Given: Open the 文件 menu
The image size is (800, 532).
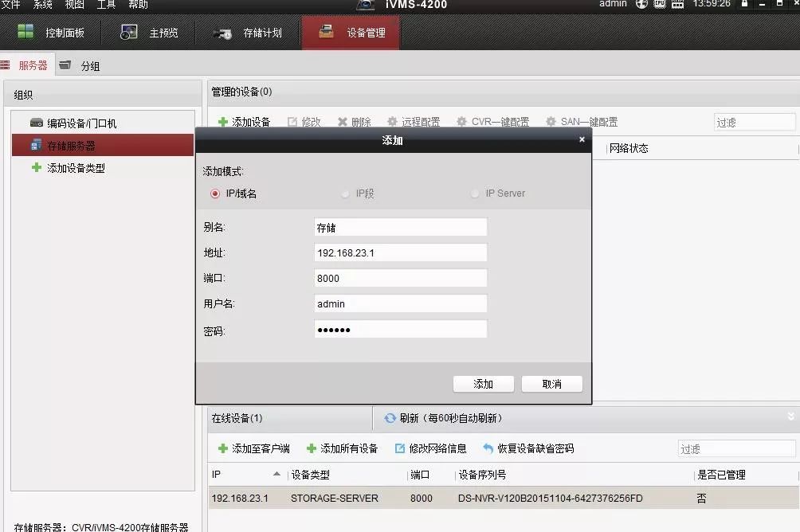Looking at the screenshot, I should [10, 5].
